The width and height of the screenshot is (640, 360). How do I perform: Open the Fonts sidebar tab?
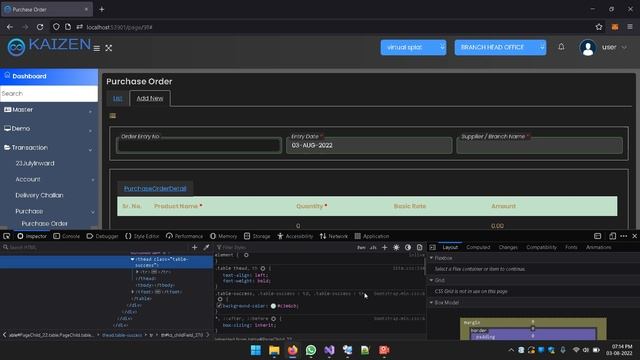pos(571,247)
